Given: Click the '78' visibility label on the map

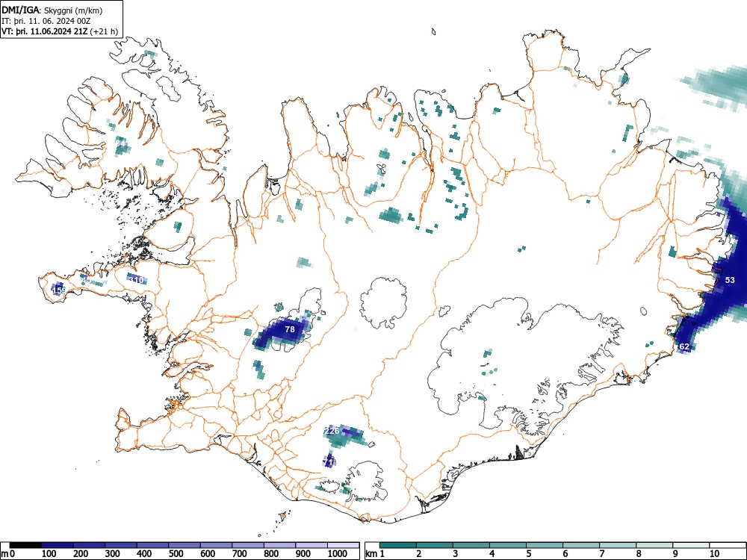Looking at the screenshot, I should 290,329.
